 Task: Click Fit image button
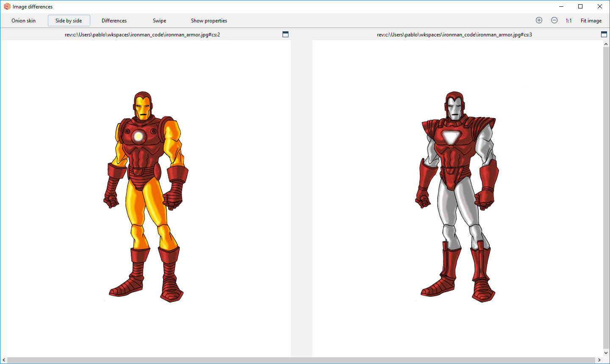tap(591, 21)
